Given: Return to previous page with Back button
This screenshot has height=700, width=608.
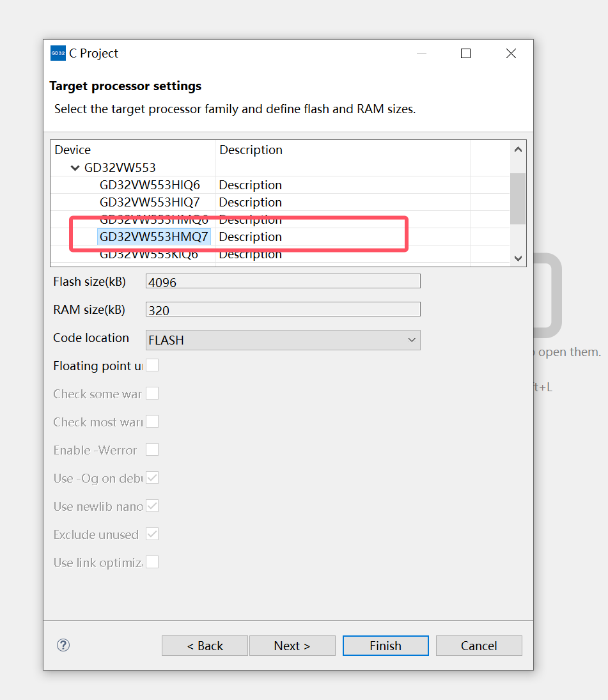Looking at the screenshot, I should (x=205, y=646).
